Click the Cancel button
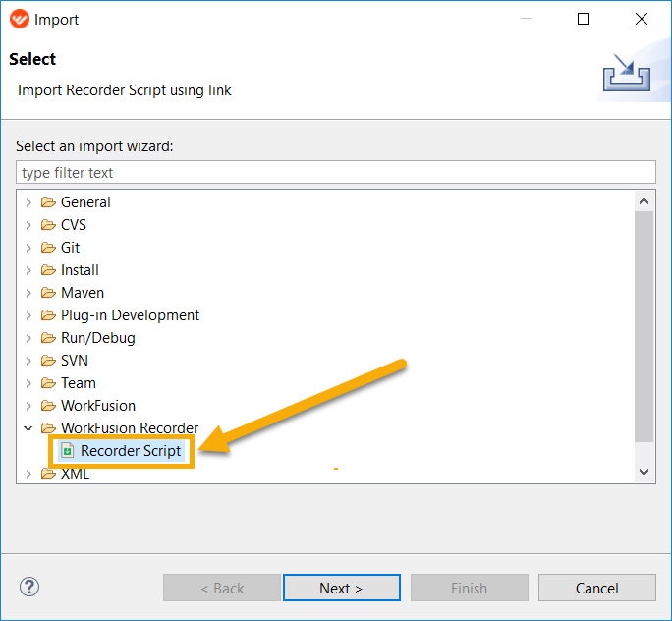Screen dimensions: 672x621 click(x=597, y=588)
